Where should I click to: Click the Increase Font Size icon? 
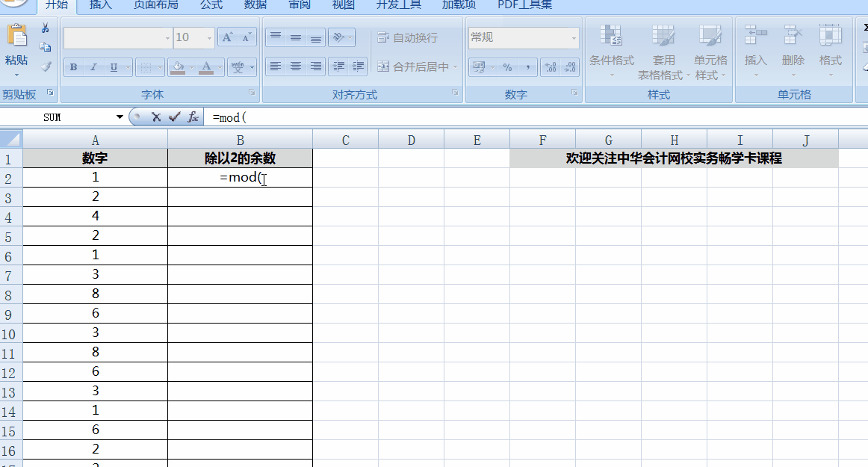229,37
